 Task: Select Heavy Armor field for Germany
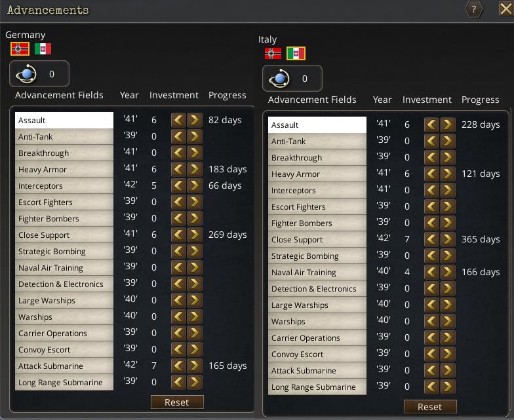click(x=64, y=169)
